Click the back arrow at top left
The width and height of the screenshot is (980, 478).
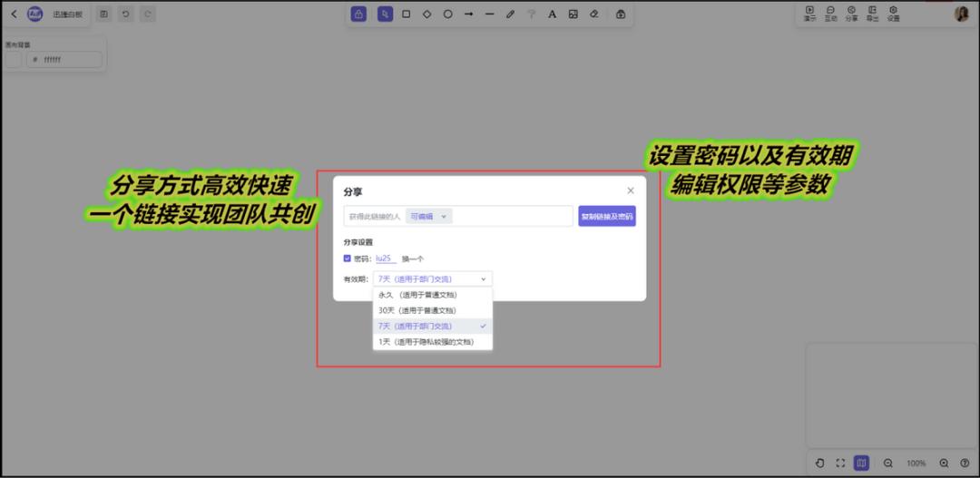pyautogui.click(x=15, y=14)
